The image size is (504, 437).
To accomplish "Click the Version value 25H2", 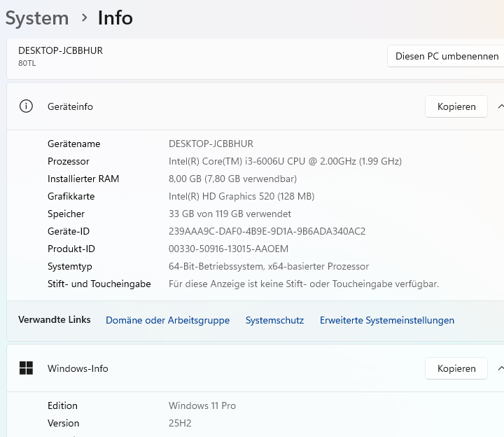I will (180, 423).
